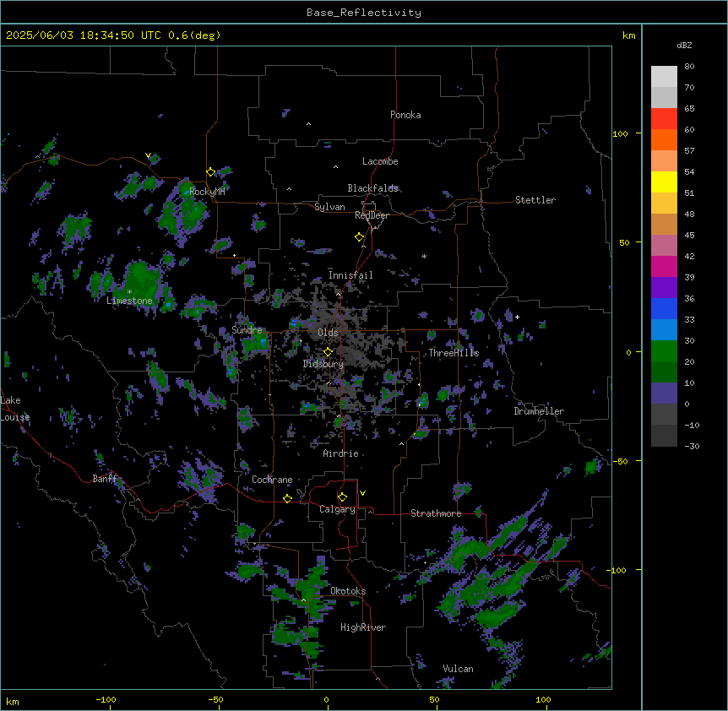Click the yellow diamond marker south of RedDeer
The height and width of the screenshot is (711, 728).
click(360, 237)
